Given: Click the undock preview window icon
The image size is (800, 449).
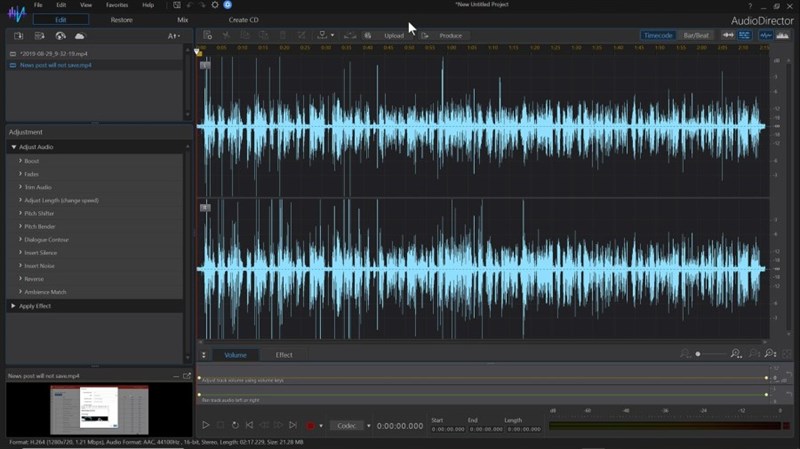Looking at the screenshot, I should click(x=186, y=376).
